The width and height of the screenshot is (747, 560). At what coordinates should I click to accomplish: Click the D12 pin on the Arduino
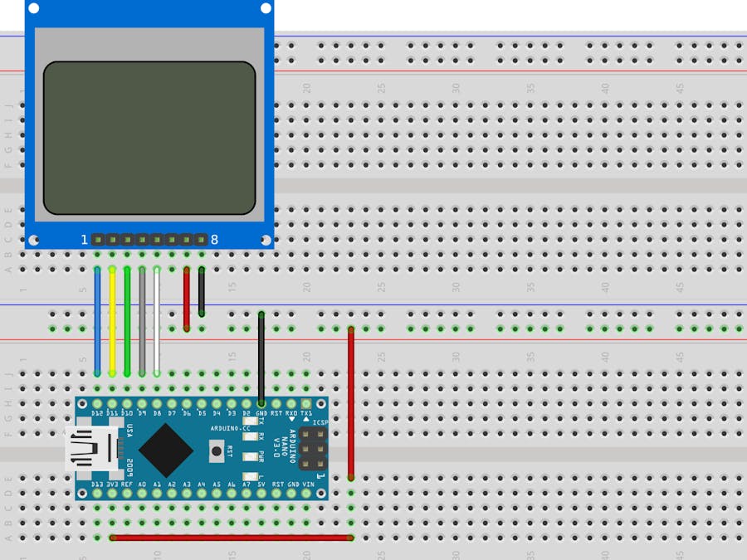coord(98,404)
